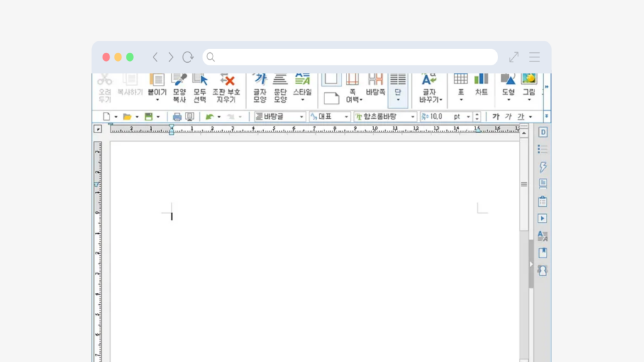Toggle underline 가 formatting

pos(520,117)
